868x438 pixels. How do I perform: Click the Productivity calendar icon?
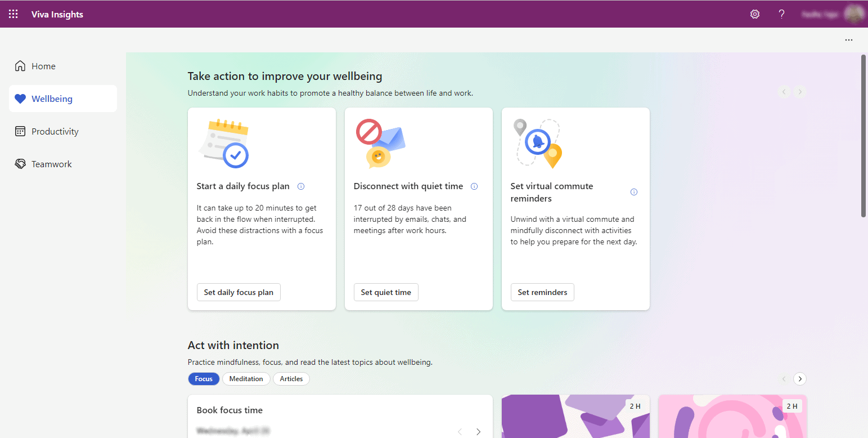pyautogui.click(x=20, y=131)
